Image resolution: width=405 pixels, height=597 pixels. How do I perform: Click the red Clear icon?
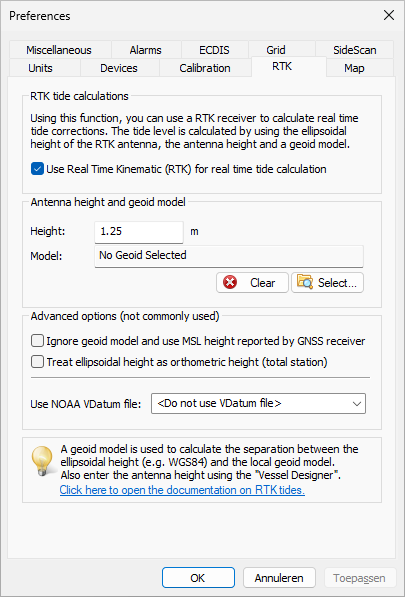(x=230, y=283)
